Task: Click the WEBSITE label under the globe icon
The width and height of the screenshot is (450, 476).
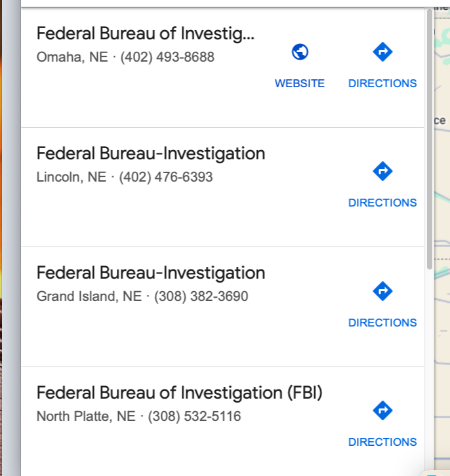Action: point(300,83)
